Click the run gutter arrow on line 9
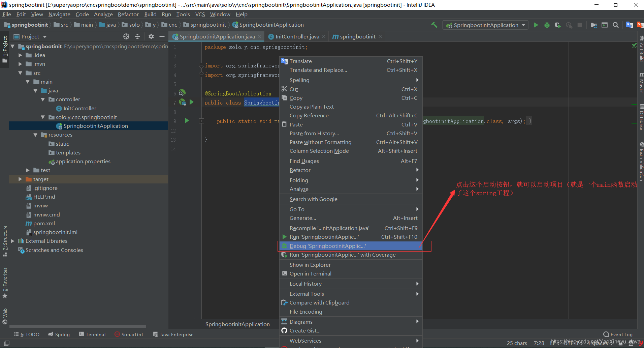Viewport: 644px width, 348px height. (x=187, y=121)
